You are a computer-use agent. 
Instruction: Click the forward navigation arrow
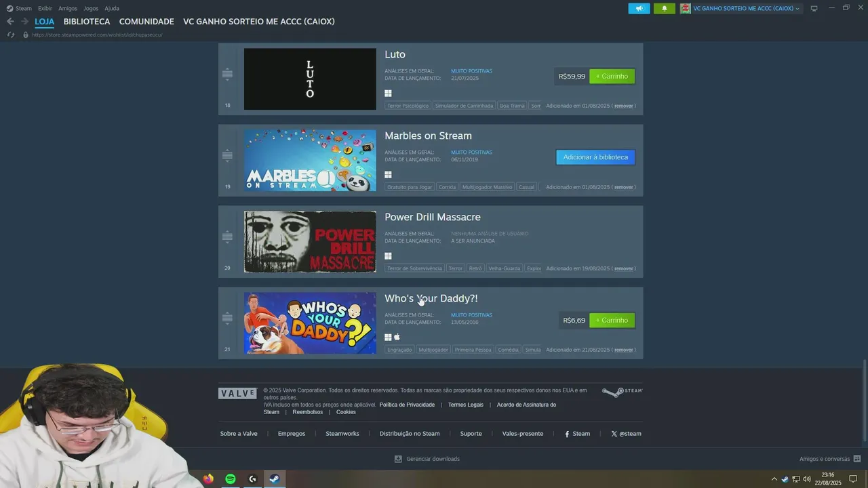pyautogui.click(x=24, y=22)
